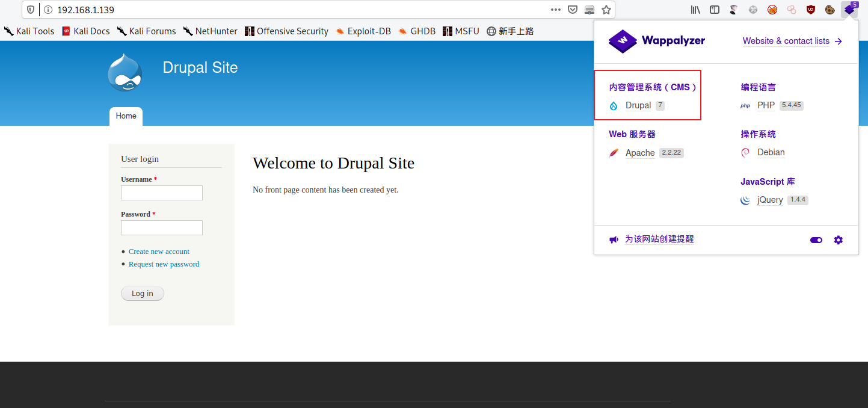Open the 编程语言 category heading

pyautogui.click(x=758, y=87)
